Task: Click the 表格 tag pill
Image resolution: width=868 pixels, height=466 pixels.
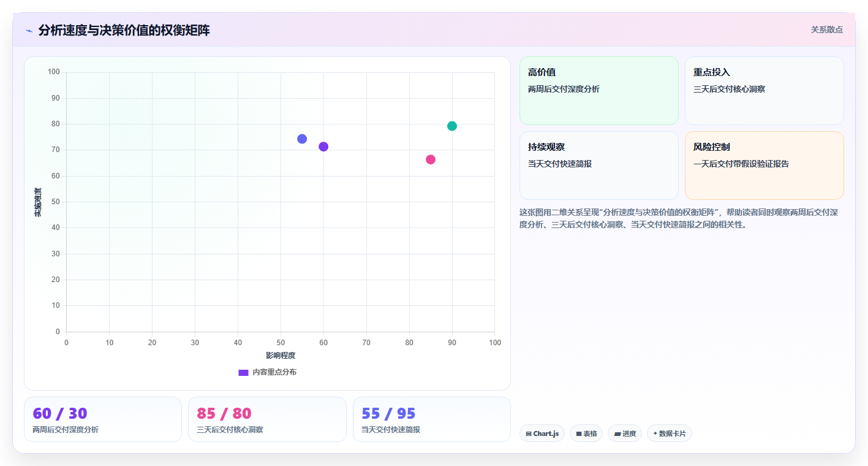Action: [x=586, y=434]
